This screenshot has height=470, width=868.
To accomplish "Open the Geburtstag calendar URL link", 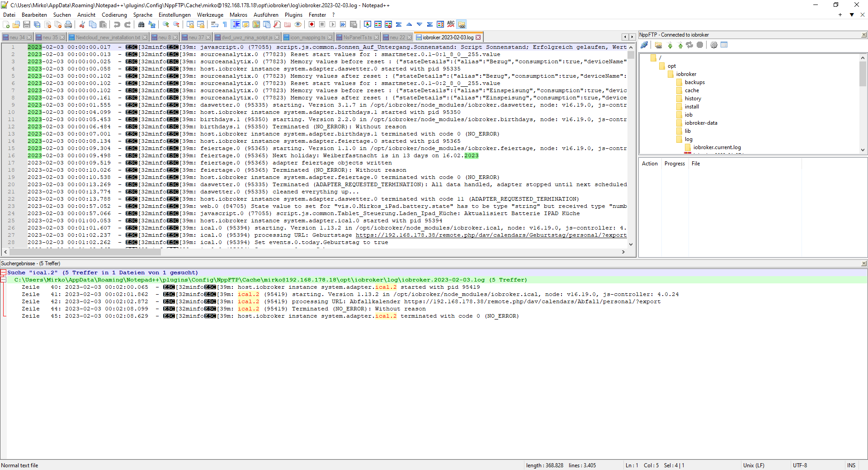I will 491,235.
